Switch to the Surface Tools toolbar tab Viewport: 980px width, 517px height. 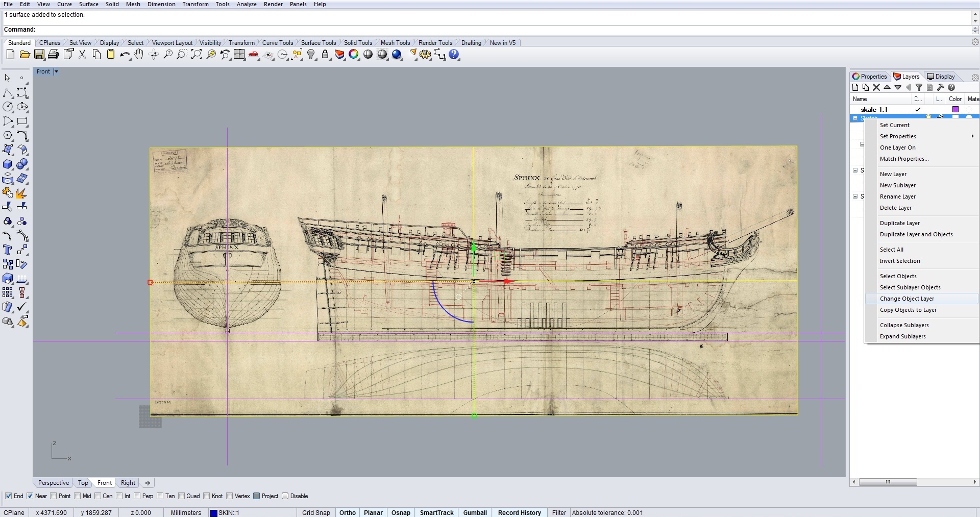pyautogui.click(x=318, y=43)
